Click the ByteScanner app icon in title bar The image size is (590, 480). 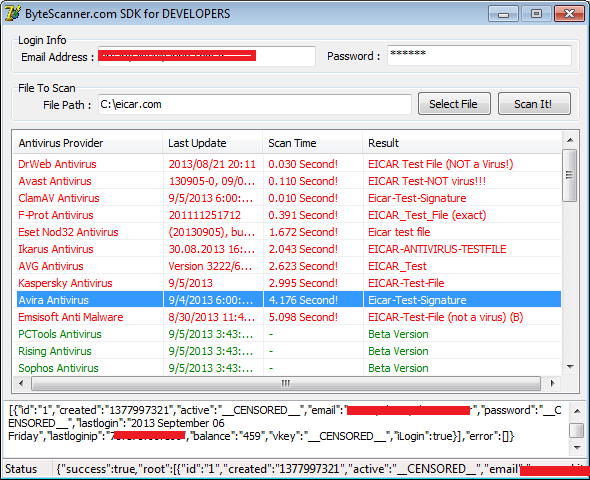point(12,14)
